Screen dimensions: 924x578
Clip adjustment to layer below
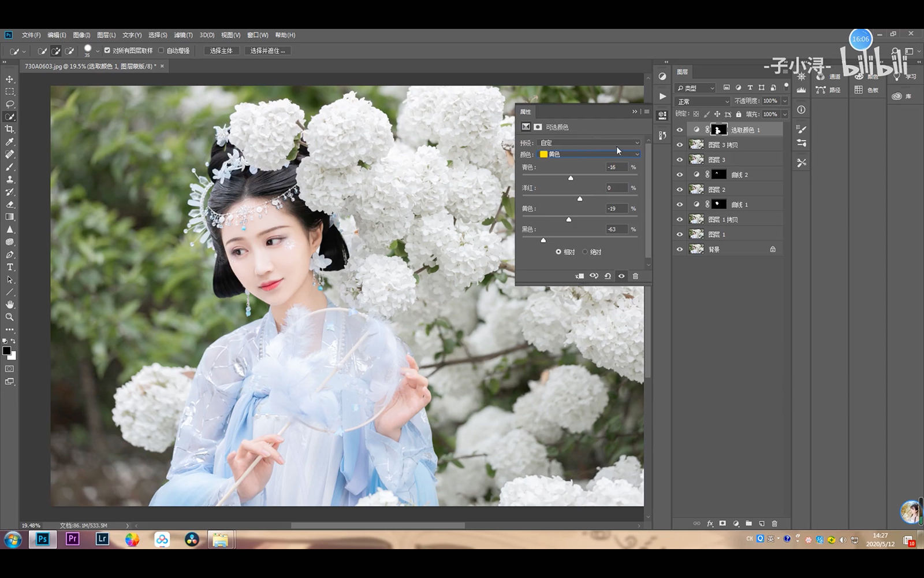point(580,276)
